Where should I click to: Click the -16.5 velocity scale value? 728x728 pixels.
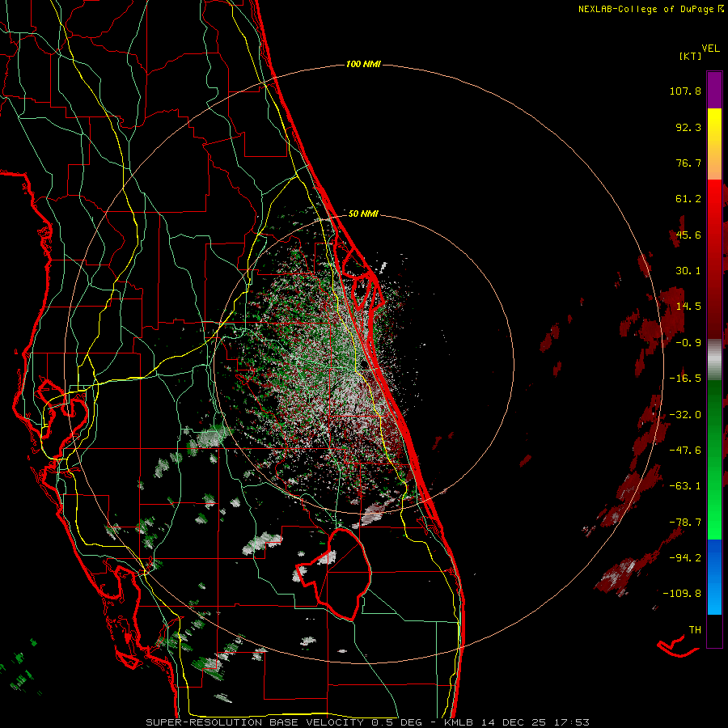click(x=685, y=379)
